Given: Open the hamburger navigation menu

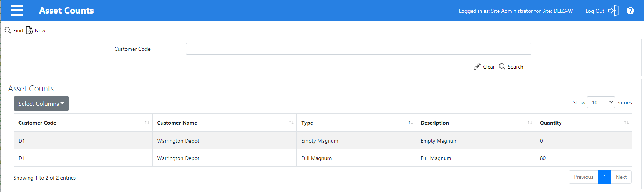Looking at the screenshot, I should point(17,11).
